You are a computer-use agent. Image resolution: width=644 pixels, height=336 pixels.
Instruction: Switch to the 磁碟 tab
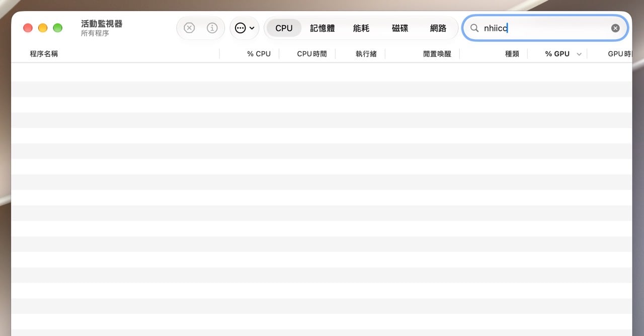tap(400, 28)
